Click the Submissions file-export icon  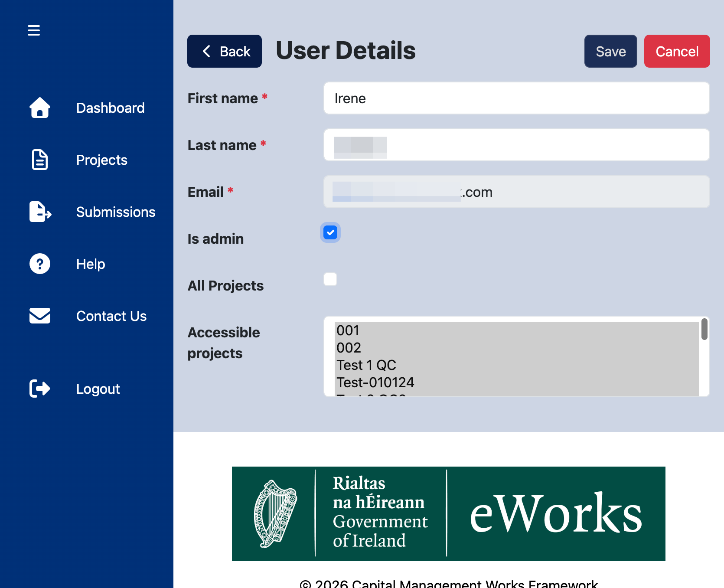pyautogui.click(x=40, y=212)
